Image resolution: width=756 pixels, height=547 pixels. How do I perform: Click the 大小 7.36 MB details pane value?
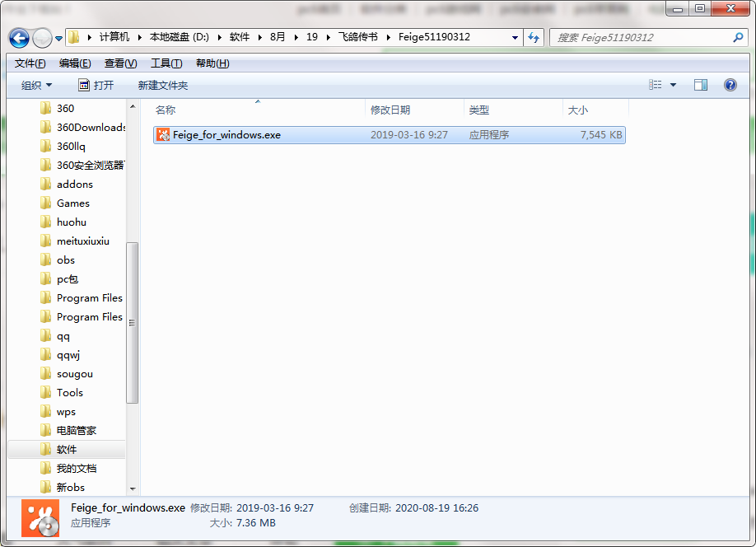pos(255,523)
